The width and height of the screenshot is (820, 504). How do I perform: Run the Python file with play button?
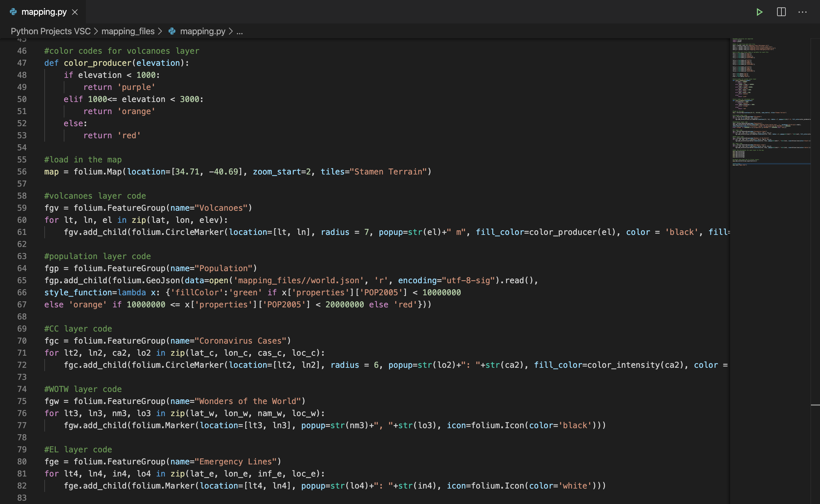point(760,12)
